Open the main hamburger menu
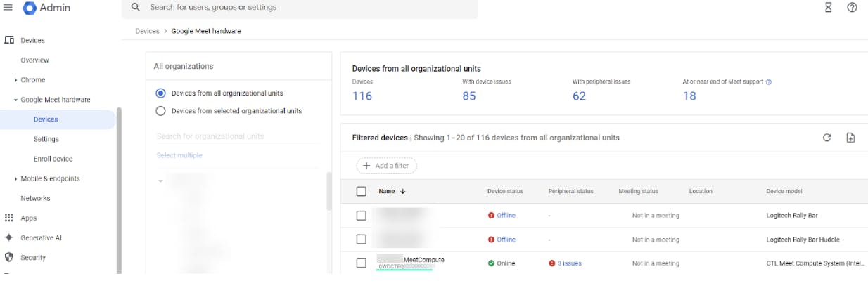868x288 pixels. 8,7
